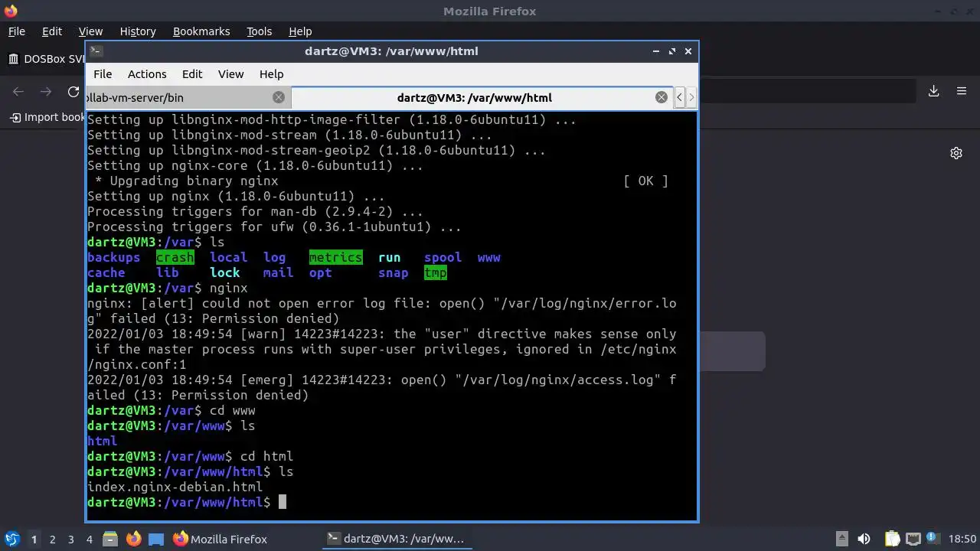The width and height of the screenshot is (980, 551).
Task: Click the 'spool' directory name in ls output
Action: [x=443, y=257]
